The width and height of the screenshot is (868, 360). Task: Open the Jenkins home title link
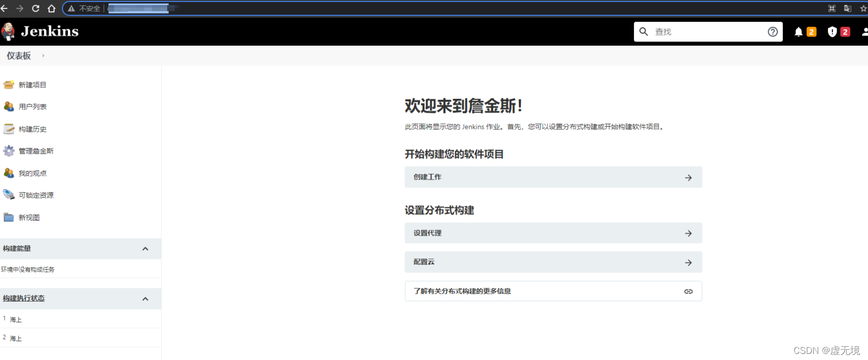click(x=50, y=31)
